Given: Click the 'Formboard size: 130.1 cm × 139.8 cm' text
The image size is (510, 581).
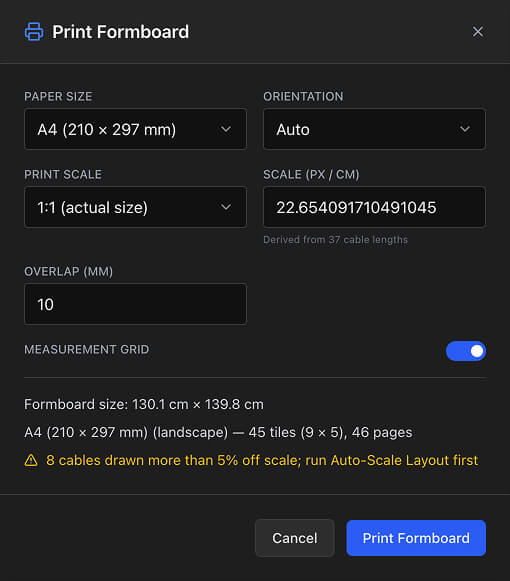Looking at the screenshot, I should coord(144,404).
